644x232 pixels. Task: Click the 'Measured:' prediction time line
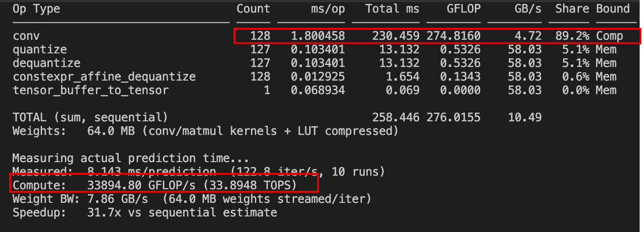click(x=199, y=172)
